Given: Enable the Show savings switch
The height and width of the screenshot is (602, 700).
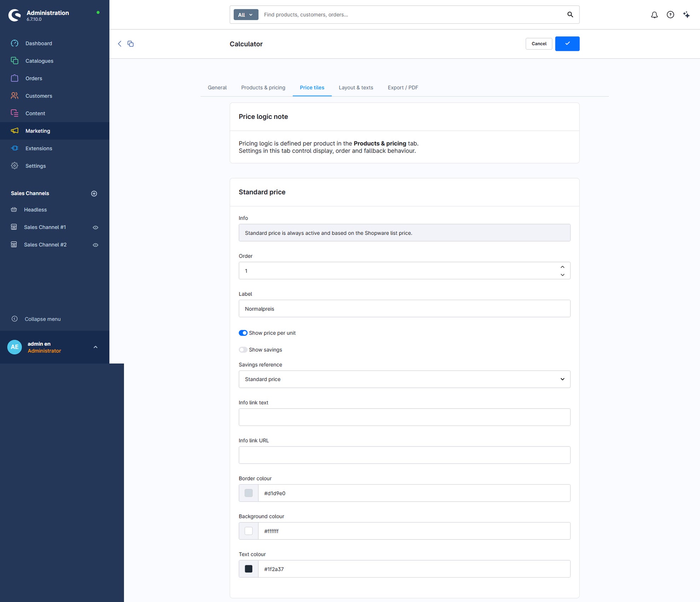Looking at the screenshot, I should pyautogui.click(x=243, y=350).
